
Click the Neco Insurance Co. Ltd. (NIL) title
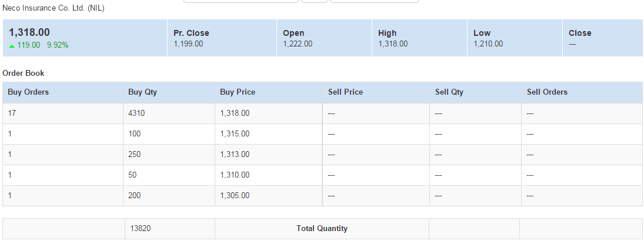point(54,8)
